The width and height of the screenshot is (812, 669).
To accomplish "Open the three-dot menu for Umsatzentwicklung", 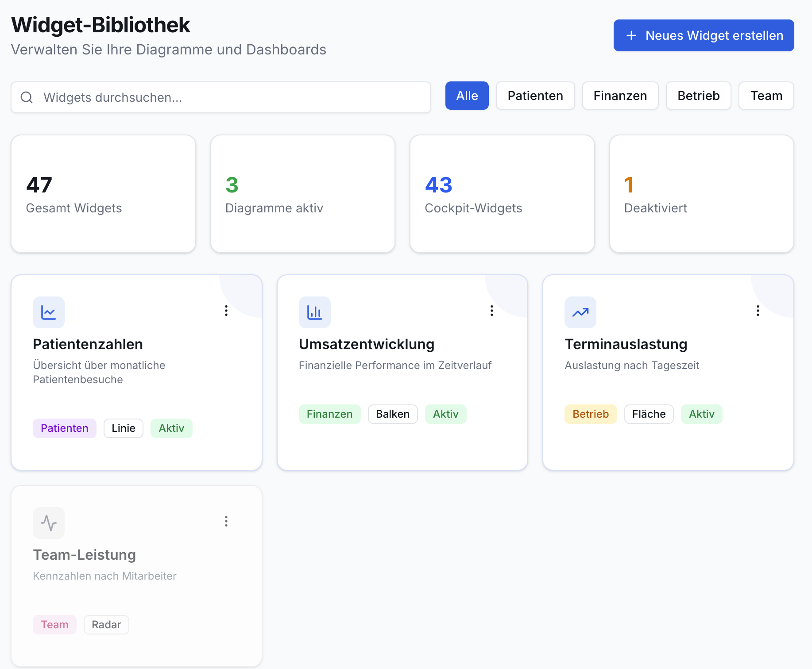I will [492, 311].
